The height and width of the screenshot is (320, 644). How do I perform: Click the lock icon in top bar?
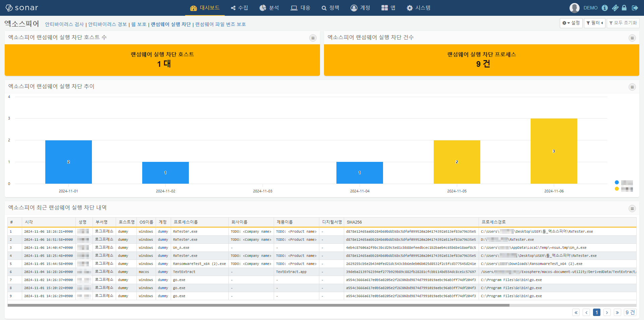point(624,8)
